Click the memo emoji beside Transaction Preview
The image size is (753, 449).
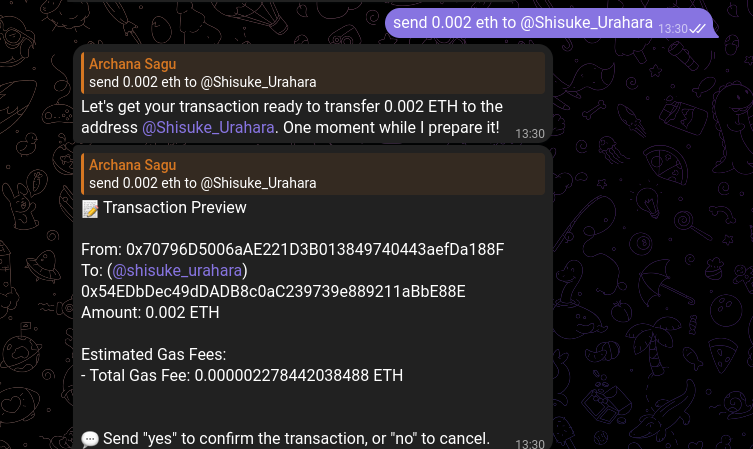coord(90,208)
